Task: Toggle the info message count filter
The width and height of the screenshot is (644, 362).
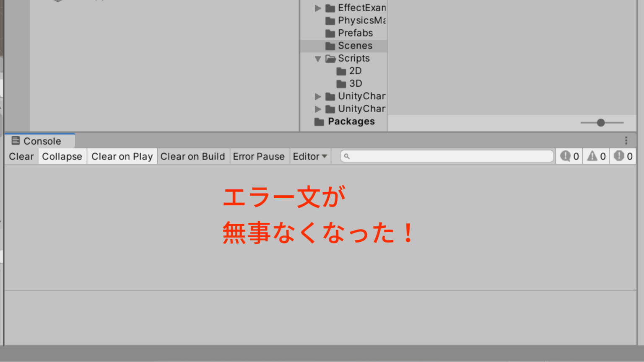Action: pyautogui.click(x=569, y=156)
